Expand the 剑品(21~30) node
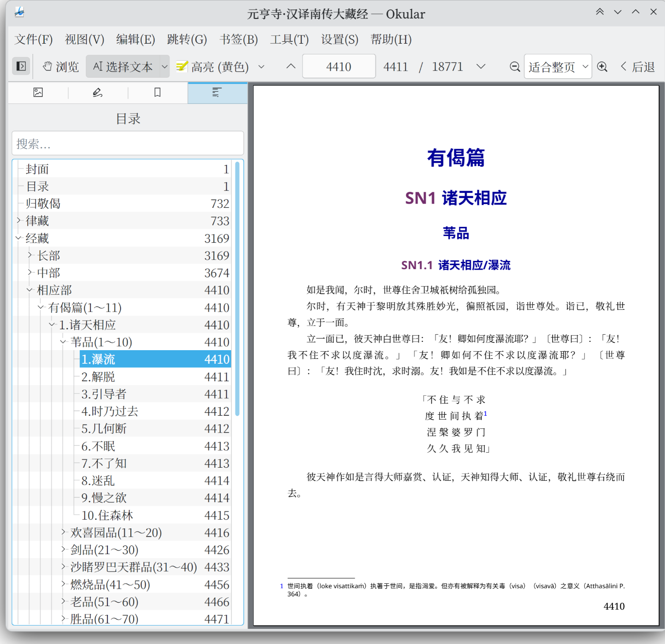 pos(63,550)
